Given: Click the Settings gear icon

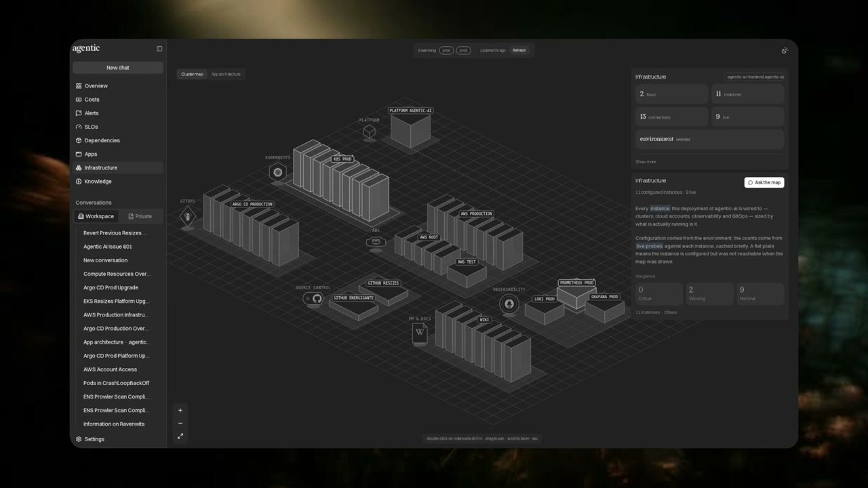Looking at the screenshot, I should pos(79,439).
